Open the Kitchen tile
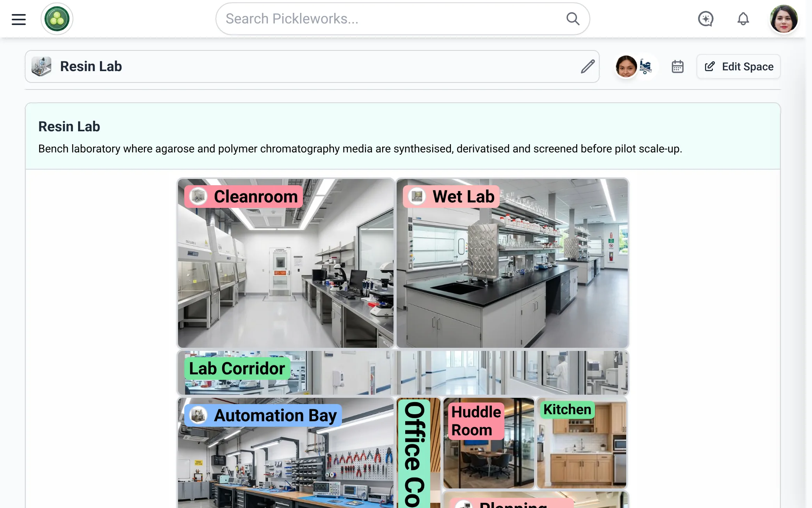The height and width of the screenshot is (508, 812). (582, 443)
